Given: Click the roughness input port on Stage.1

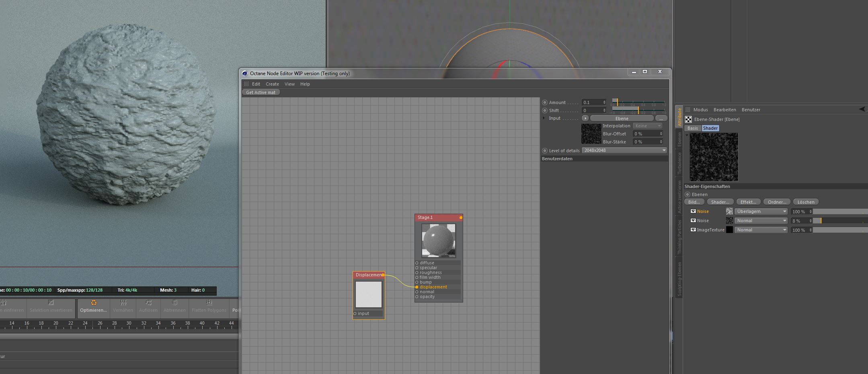Looking at the screenshot, I should [x=417, y=272].
